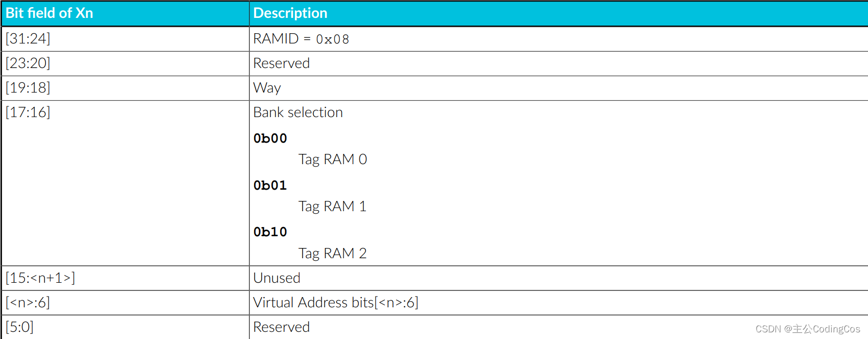Image resolution: width=868 pixels, height=339 pixels.
Task: Click the "Tag RAM 2" entry
Action: coord(333,254)
